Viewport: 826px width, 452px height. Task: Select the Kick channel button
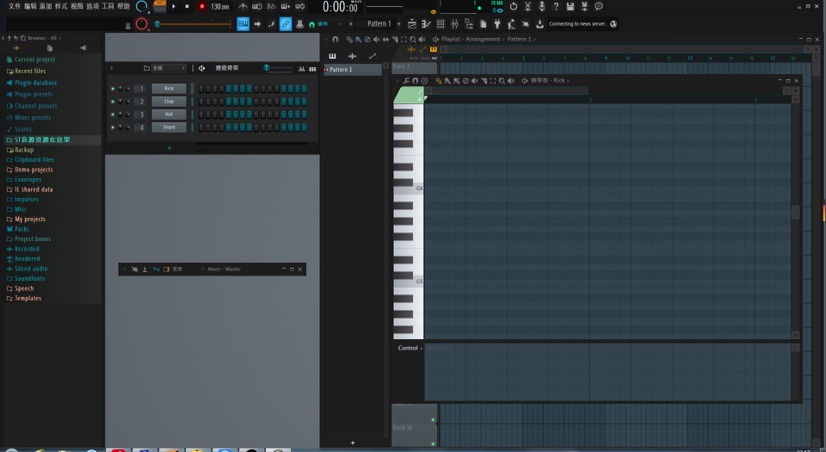click(169, 88)
